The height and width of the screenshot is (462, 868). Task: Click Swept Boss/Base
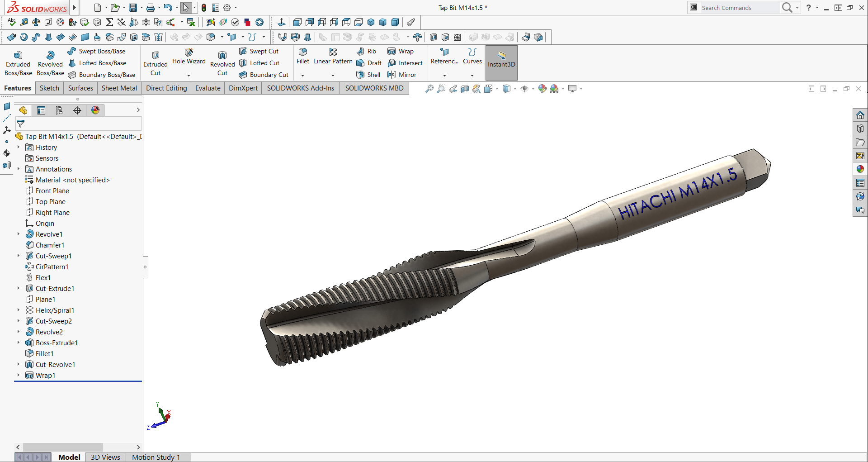click(x=97, y=51)
